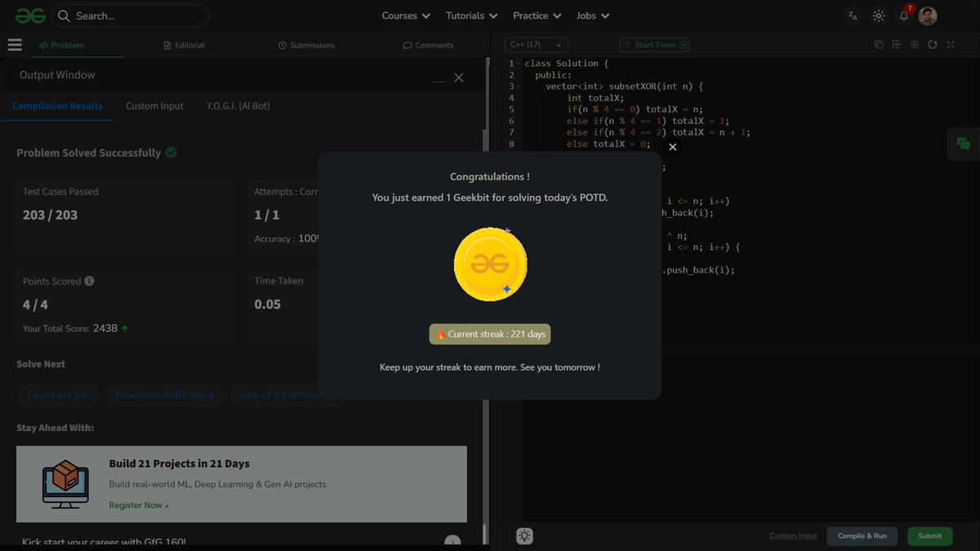The width and height of the screenshot is (980, 551).
Task: Click the Search input field
Action: coord(131,16)
